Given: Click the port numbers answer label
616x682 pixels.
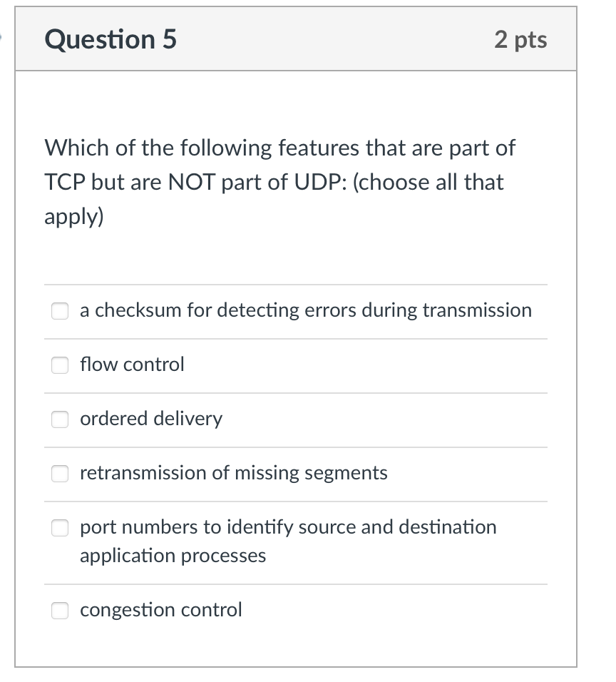Looking at the screenshot, I should pos(288,527).
